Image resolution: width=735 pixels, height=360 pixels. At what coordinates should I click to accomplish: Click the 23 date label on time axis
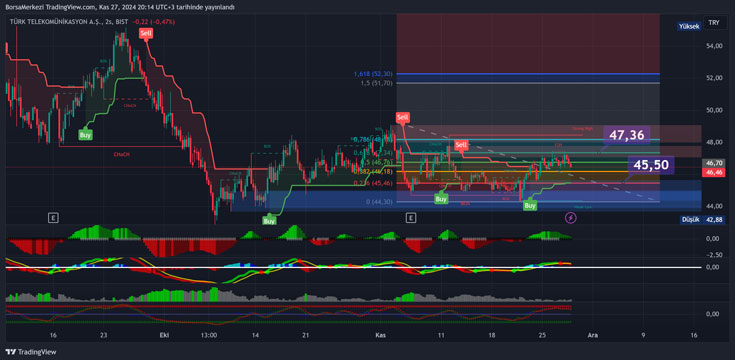[104, 335]
